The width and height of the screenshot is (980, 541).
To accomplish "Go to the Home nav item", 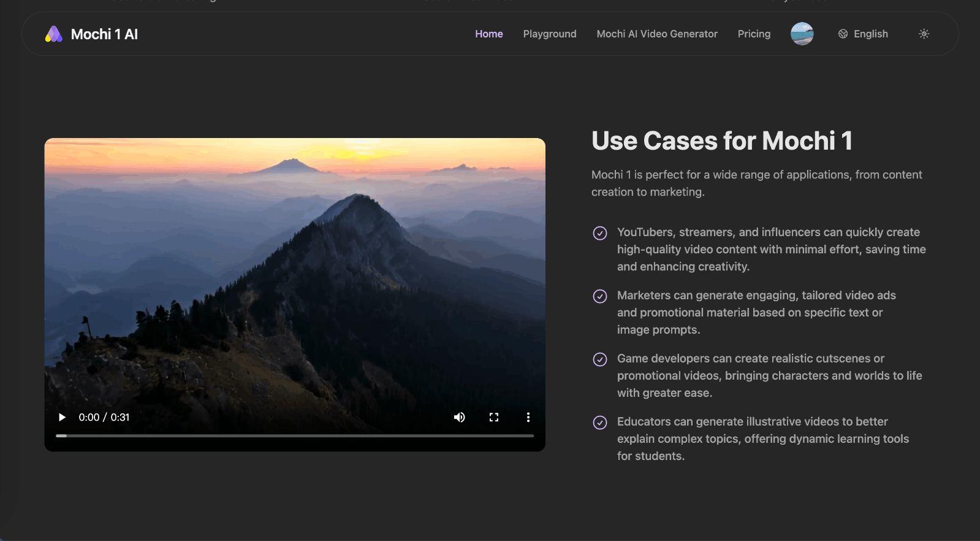I will tap(488, 34).
